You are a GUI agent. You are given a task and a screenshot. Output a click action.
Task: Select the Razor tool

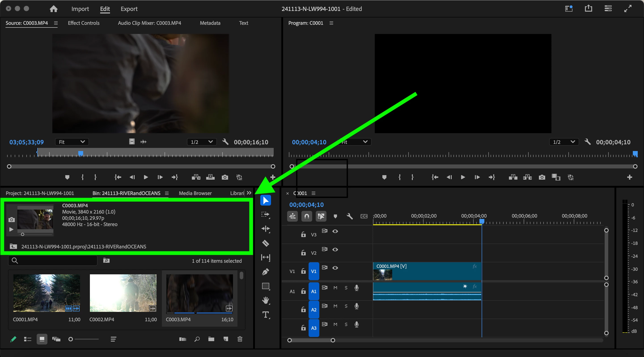tap(265, 243)
